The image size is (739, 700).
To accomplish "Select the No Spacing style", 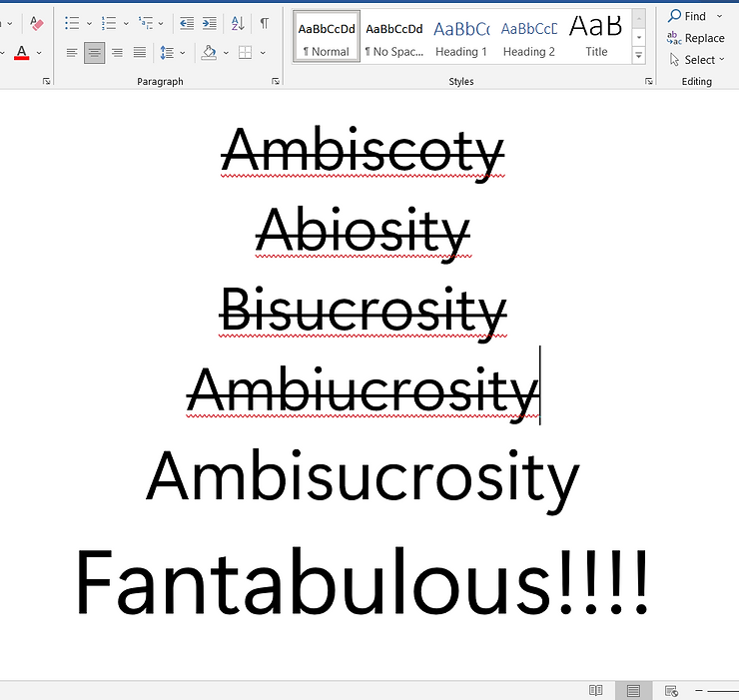I will point(394,37).
